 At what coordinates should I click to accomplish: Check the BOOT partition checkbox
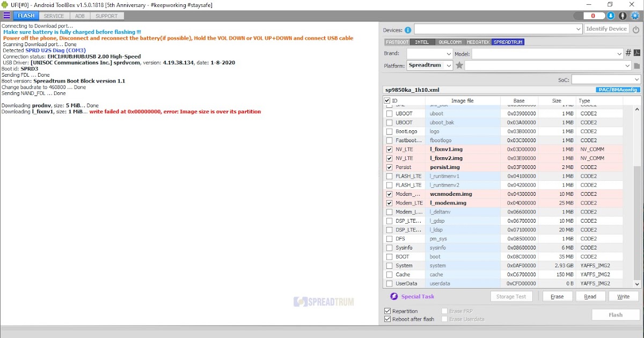click(x=390, y=257)
